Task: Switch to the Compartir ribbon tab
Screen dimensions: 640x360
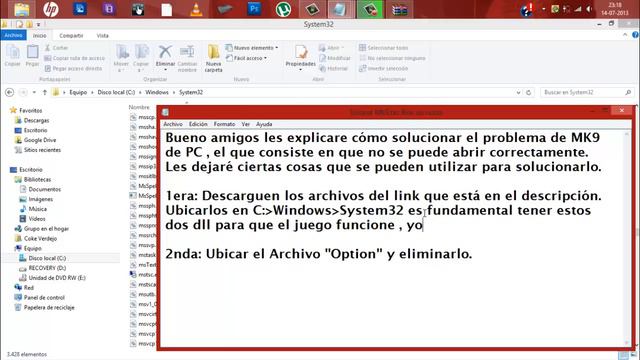Action: [71, 36]
